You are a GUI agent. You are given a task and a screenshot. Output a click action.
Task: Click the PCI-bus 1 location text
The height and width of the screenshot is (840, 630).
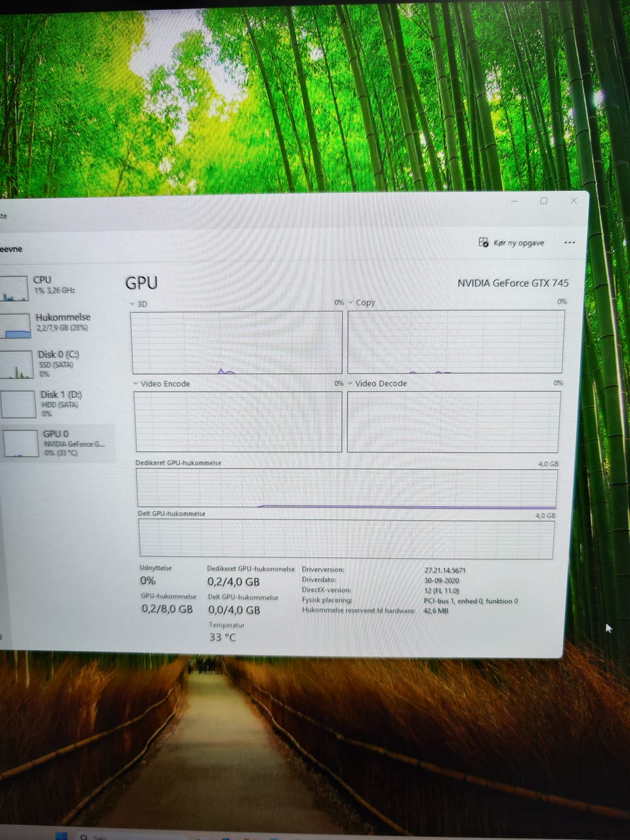point(471,600)
